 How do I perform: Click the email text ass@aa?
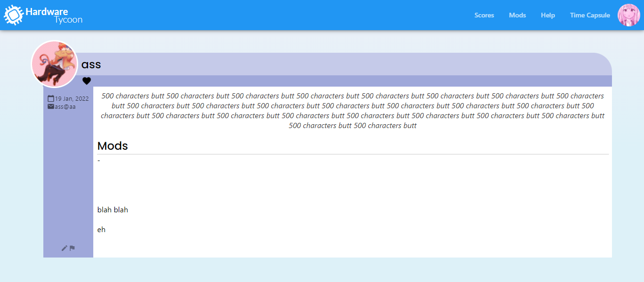[x=65, y=106]
